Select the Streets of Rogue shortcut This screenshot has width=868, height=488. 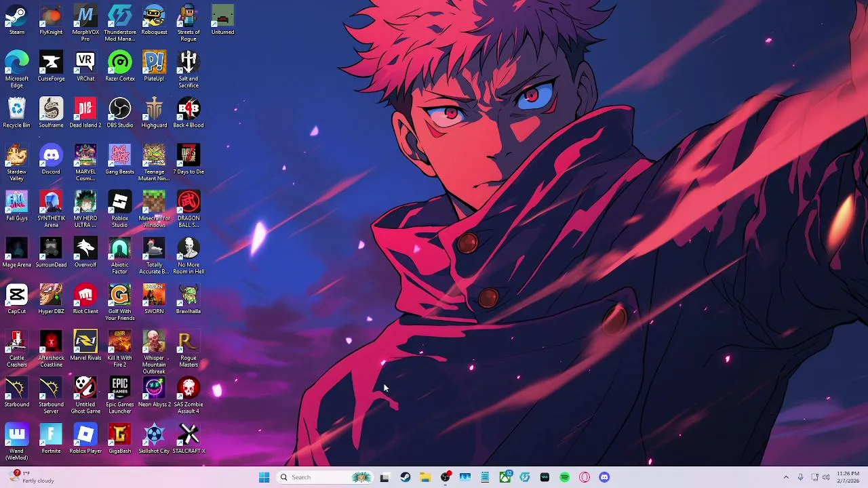(x=189, y=23)
